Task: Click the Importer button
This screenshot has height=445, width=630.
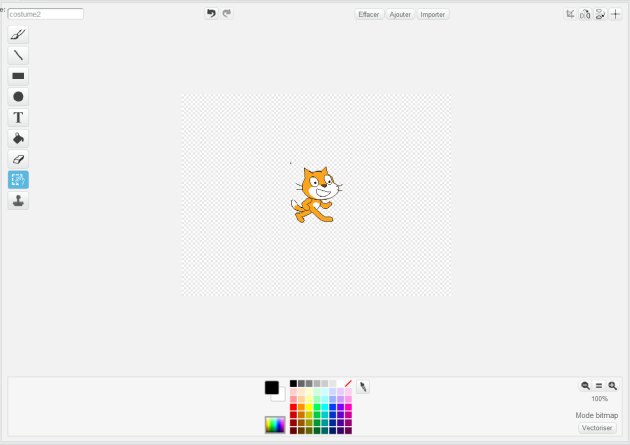Action: point(433,15)
